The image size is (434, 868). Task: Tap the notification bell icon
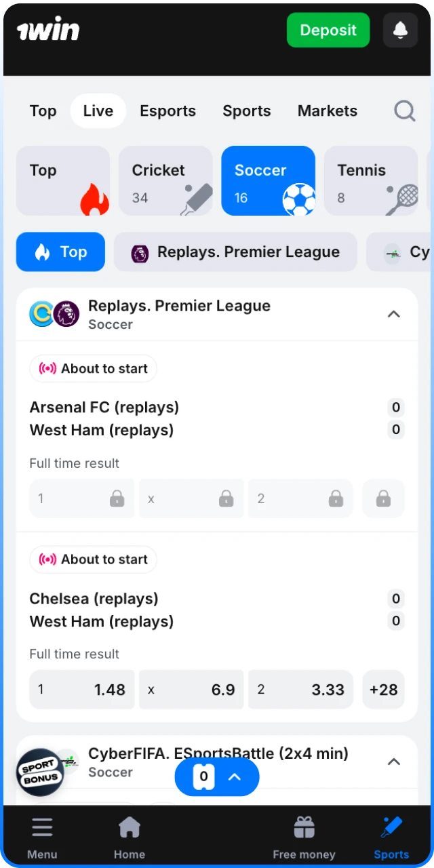point(400,30)
